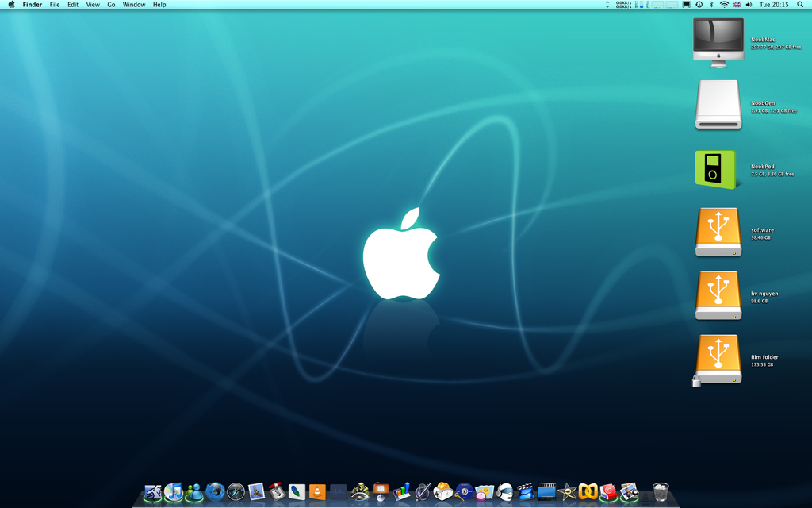The height and width of the screenshot is (508, 812).
Task: Launch the clapperboard video app in dock
Action: tap(526, 491)
